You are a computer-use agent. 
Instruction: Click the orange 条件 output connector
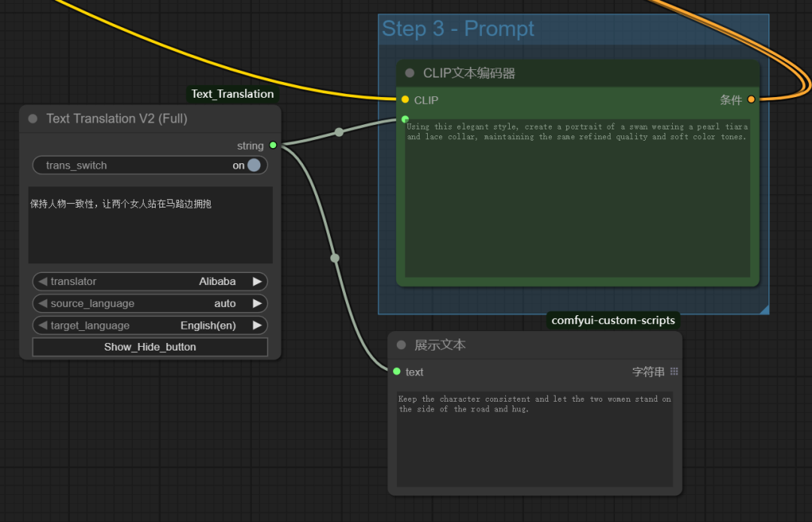tap(751, 99)
